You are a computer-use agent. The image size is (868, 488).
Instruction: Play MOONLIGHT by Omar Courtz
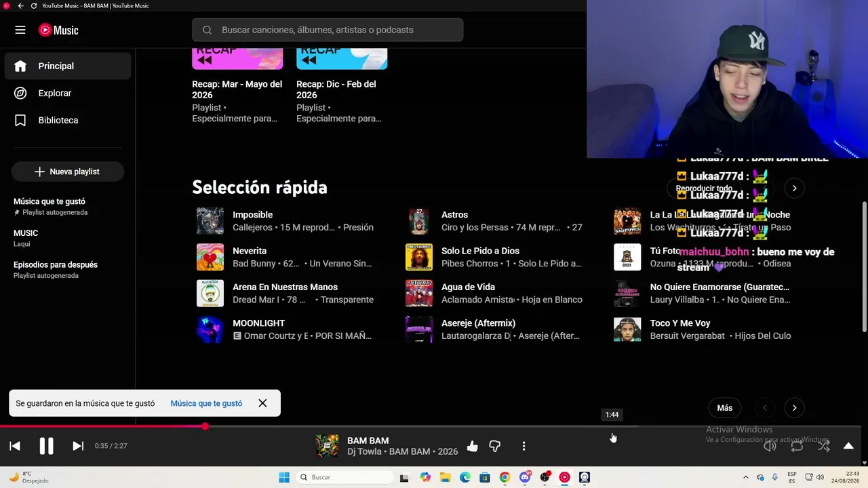(258, 323)
